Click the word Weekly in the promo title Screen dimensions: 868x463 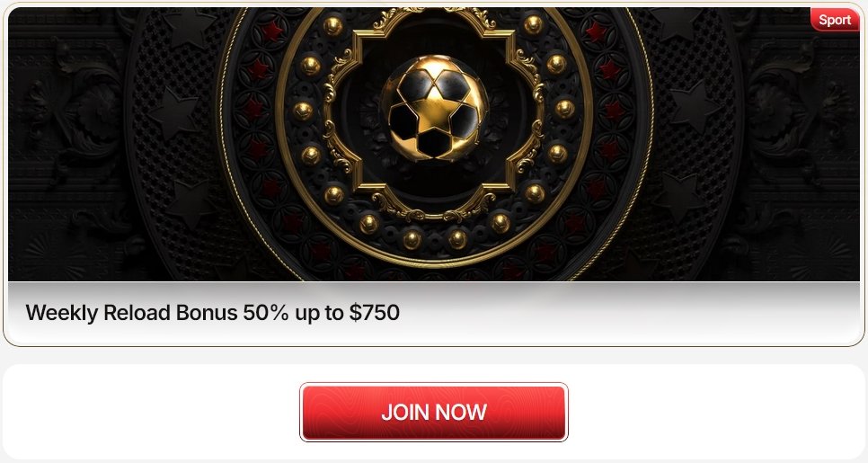click(61, 313)
